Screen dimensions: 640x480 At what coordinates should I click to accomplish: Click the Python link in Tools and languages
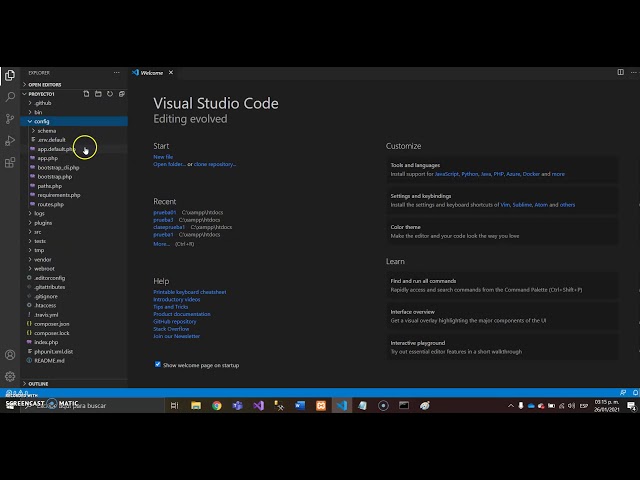click(x=469, y=174)
